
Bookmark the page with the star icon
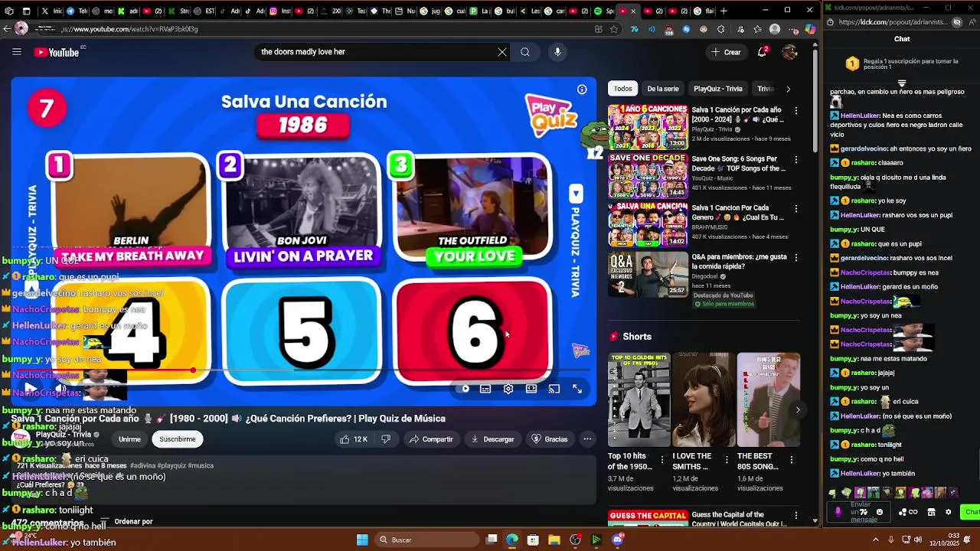click(614, 29)
